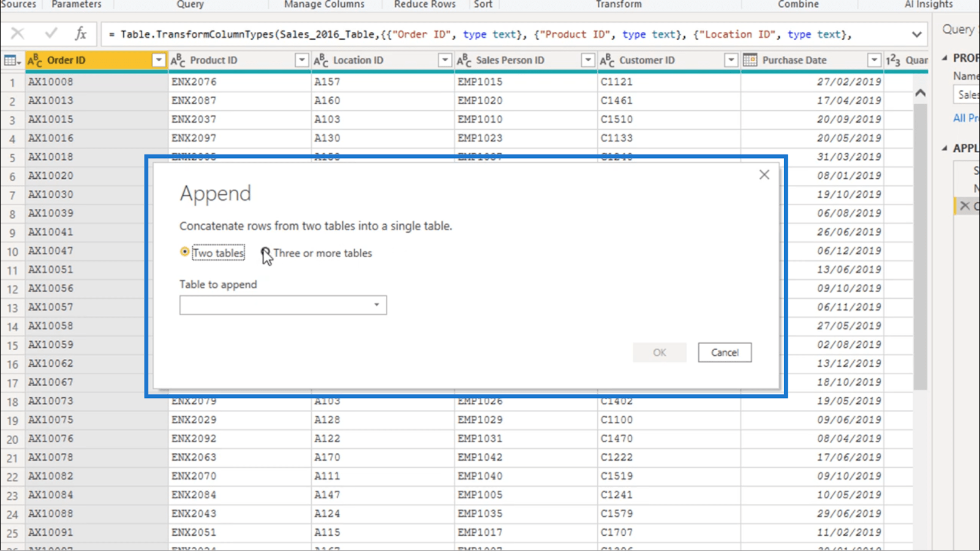Click cell A160 in Location ID
This screenshot has width=980, height=551.
point(383,100)
